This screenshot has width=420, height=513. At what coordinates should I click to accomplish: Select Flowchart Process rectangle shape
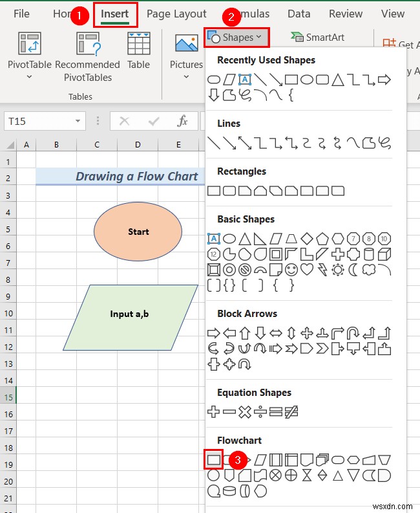214,460
